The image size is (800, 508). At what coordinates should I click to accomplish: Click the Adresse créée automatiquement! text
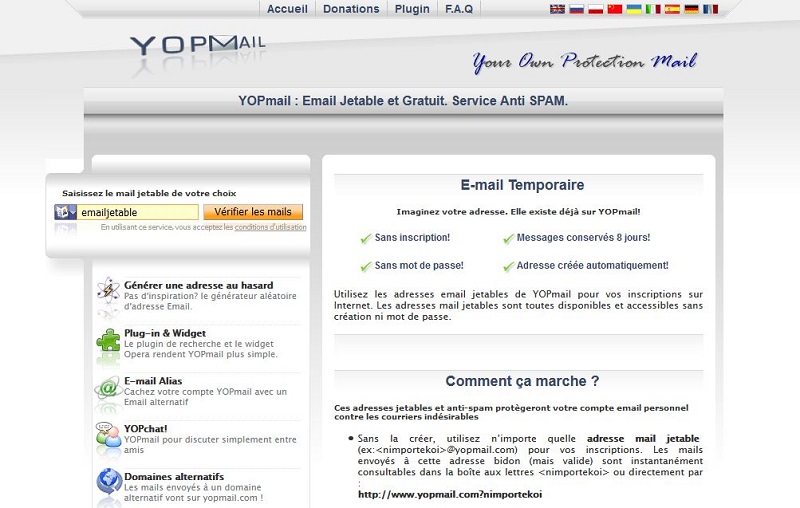click(592, 266)
